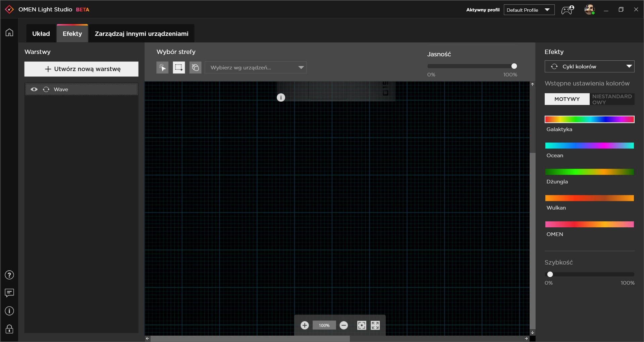
Task: Go to the Home sidebar icon
Action: click(9, 32)
